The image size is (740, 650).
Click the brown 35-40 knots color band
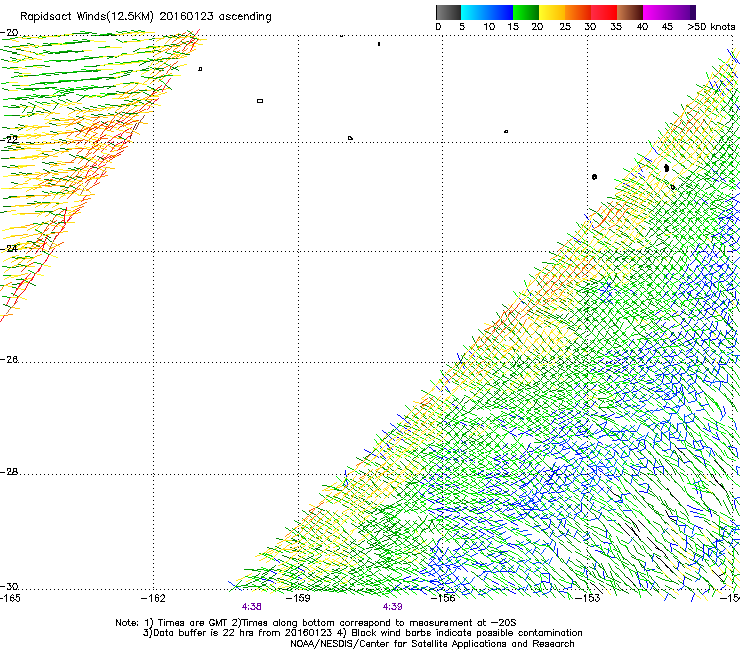(630, 12)
